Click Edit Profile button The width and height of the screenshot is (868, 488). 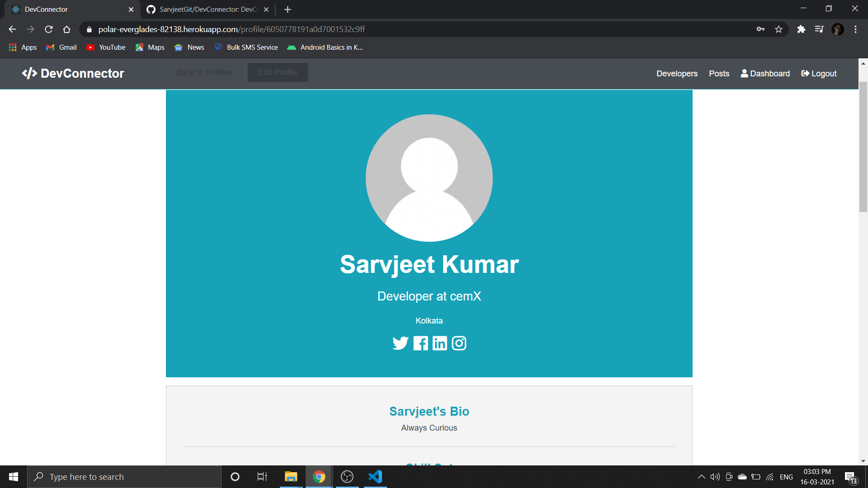tap(277, 72)
